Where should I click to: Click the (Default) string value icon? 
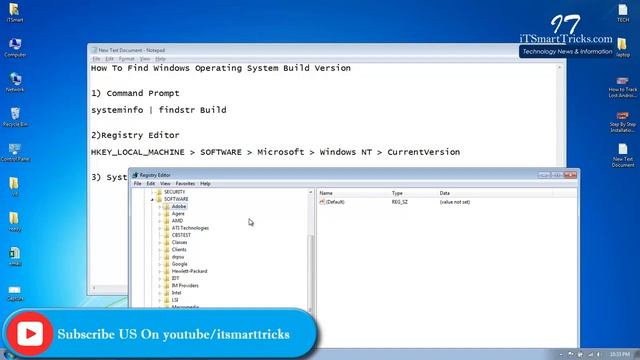(x=322, y=202)
